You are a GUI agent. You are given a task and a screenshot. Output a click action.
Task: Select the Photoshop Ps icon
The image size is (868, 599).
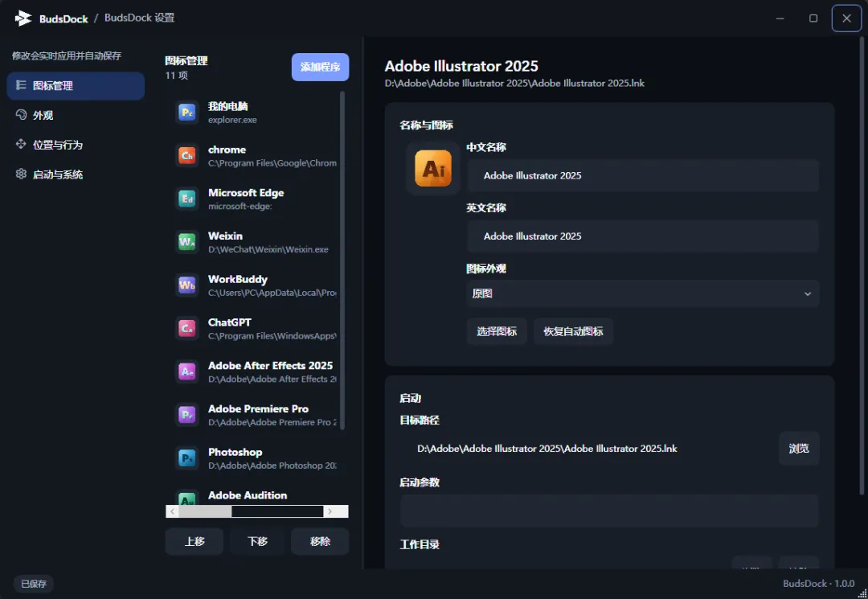(187, 457)
